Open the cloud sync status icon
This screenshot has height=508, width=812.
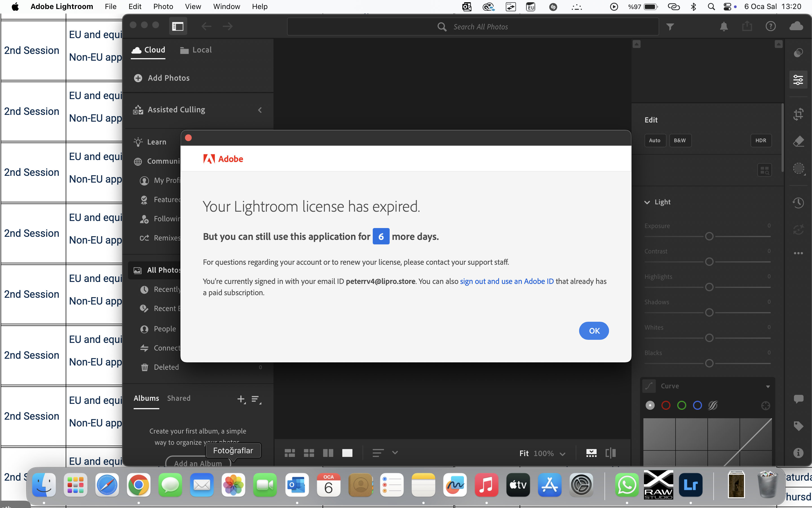(x=796, y=26)
